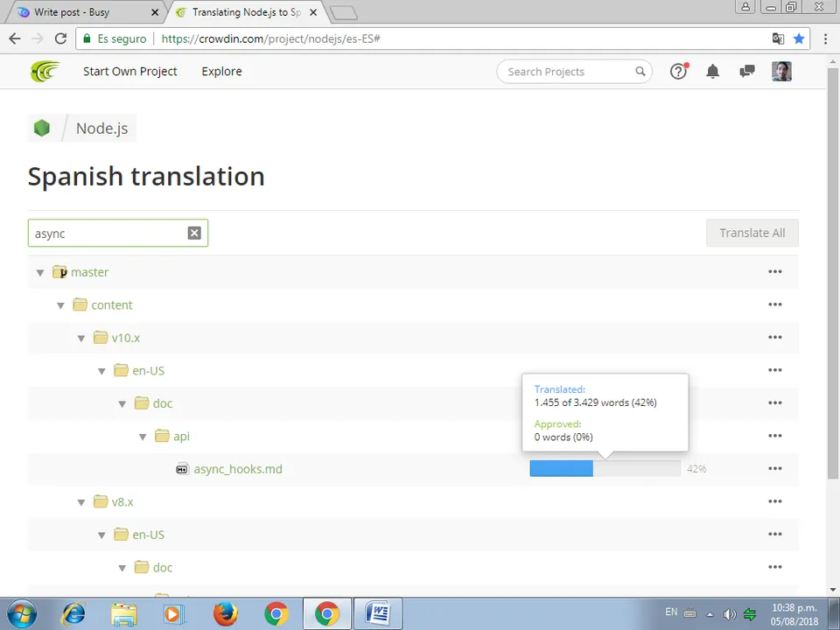Open Start Own Project menu item

coord(130,71)
